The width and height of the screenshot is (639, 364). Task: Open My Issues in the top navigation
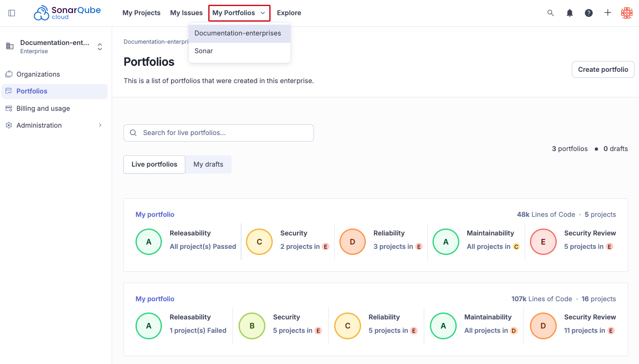point(186,13)
